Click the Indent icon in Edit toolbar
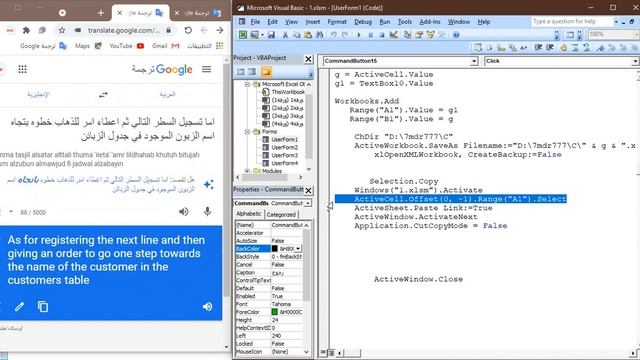This screenshot has width=640, height=360. 538,48
